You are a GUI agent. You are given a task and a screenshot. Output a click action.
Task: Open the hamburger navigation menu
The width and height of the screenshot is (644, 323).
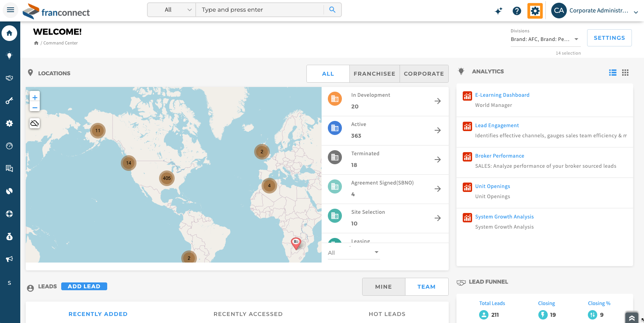click(11, 10)
